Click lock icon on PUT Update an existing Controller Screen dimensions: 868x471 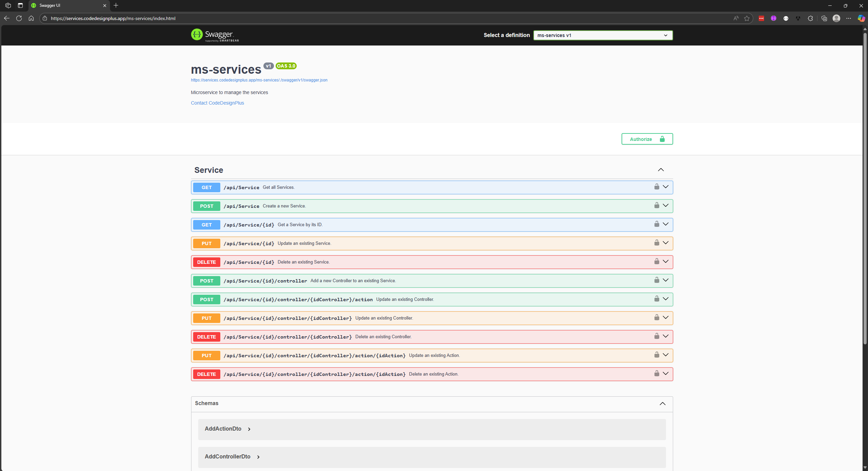point(657,318)
